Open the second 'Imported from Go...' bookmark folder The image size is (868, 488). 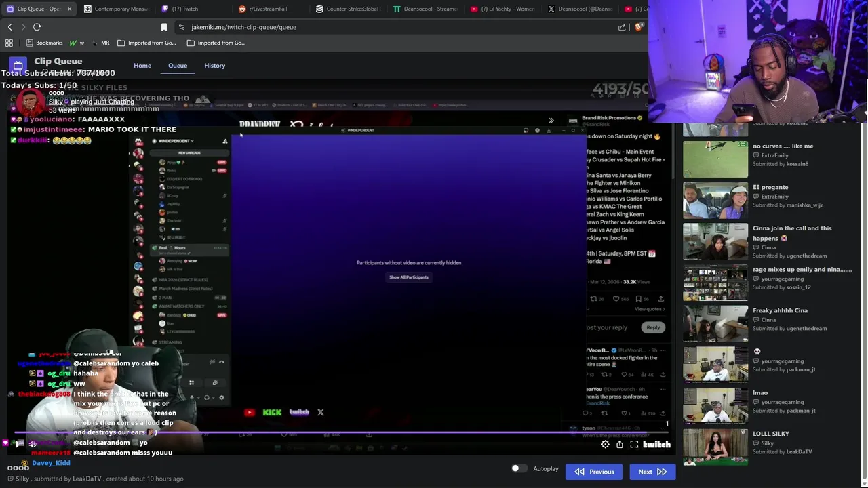point(216,43)
